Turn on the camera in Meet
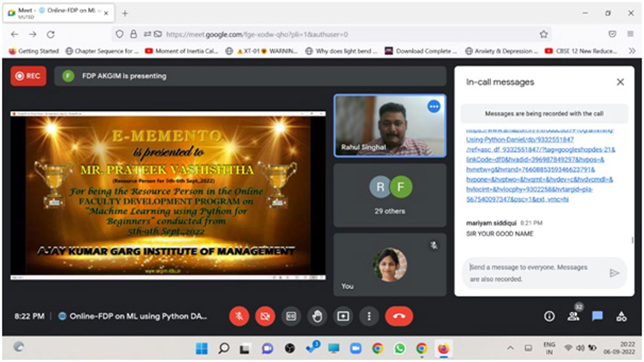The height and width of the screenshot is (362, 644). (x=265, y=316)
